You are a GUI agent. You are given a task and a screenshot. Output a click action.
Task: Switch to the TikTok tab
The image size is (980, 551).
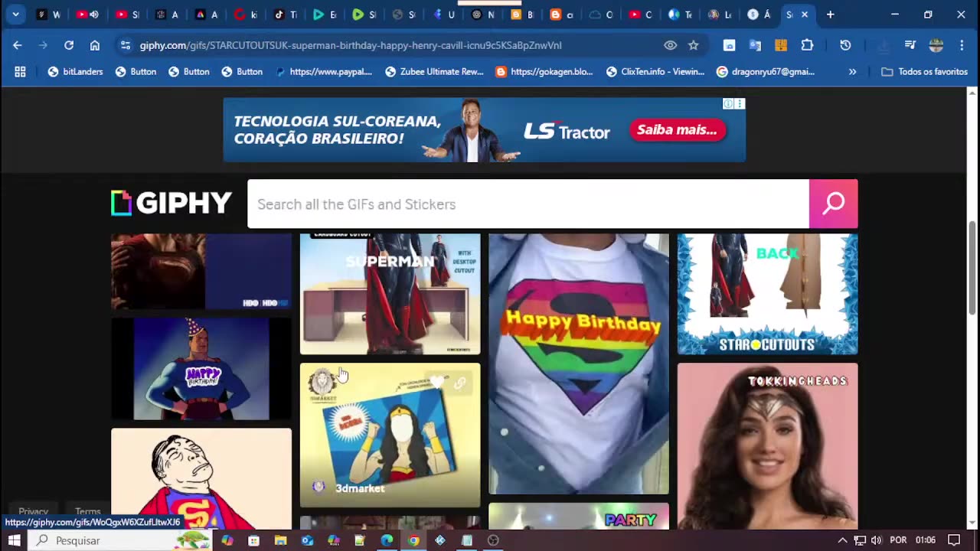(286, 15)
